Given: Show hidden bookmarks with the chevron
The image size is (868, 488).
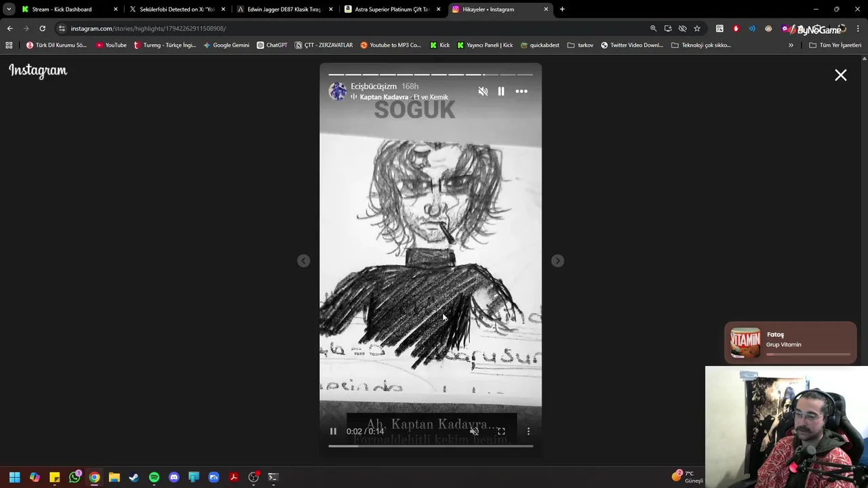Looking at the screenshot, I should [791, 45].
